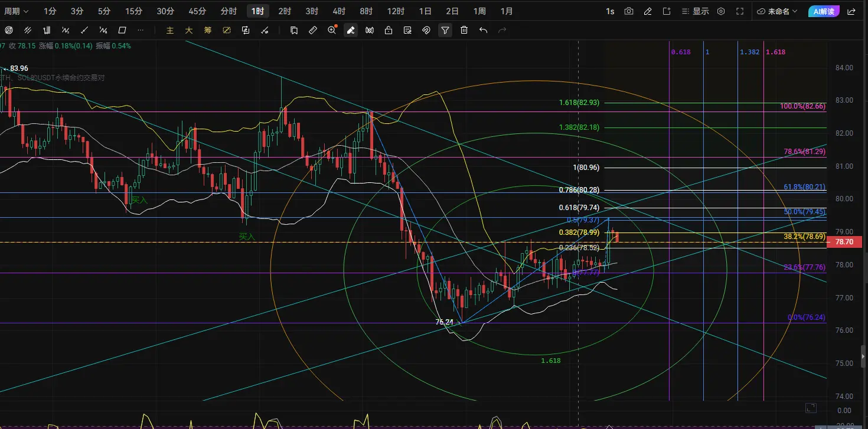Toggle the lock drawings icon
Viewport: 868px width, 429px height.
(x=389, y=30)
